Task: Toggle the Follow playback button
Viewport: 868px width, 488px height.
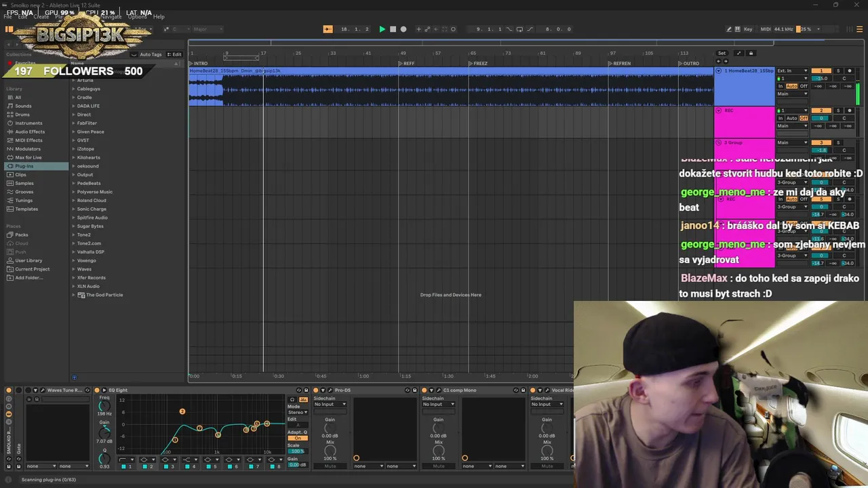Action: (x=328, y=29)
